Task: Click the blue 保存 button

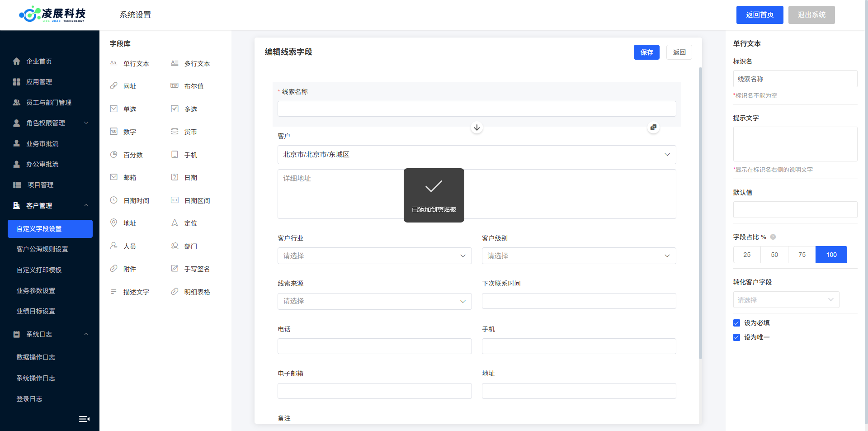Action: (646, 52)
